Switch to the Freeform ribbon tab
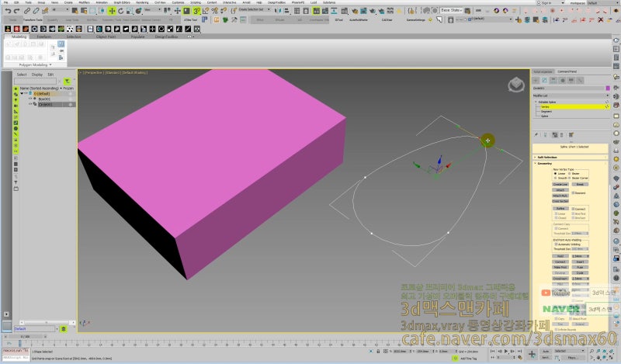This screenshot has height=364, width=621. pos(44,36)
